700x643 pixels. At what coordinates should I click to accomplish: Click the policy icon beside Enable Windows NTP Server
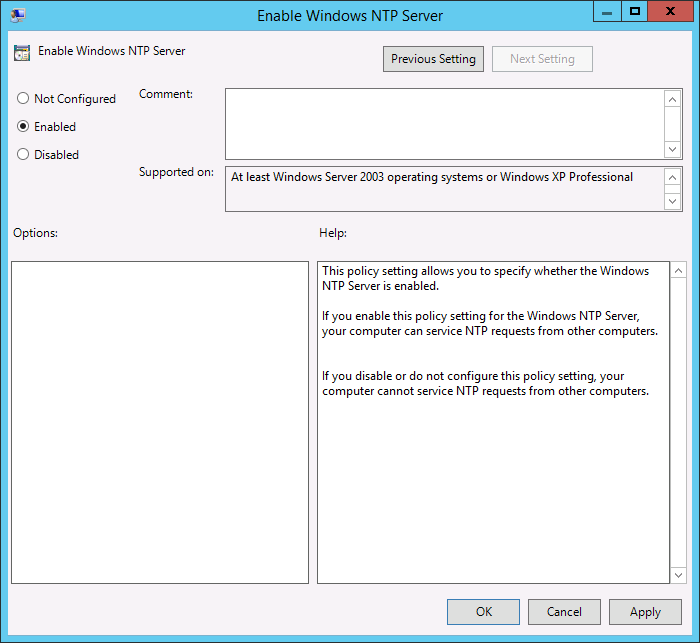pos(22,52)
